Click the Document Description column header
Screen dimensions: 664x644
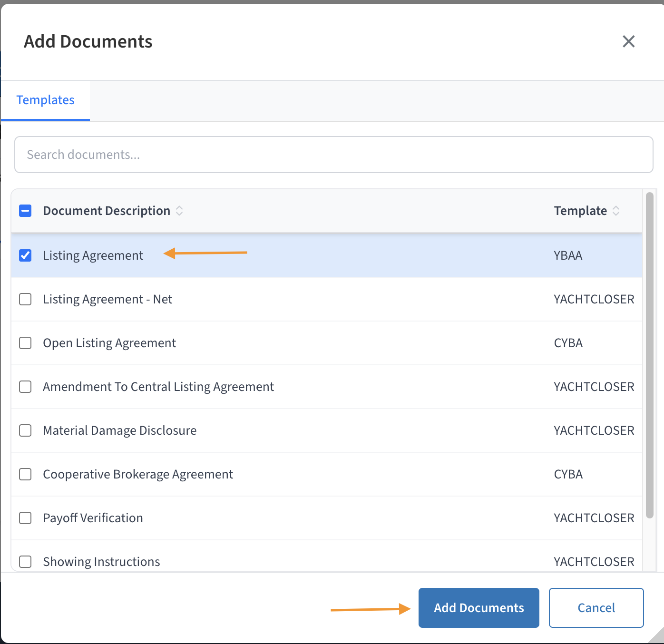point(107,211)
